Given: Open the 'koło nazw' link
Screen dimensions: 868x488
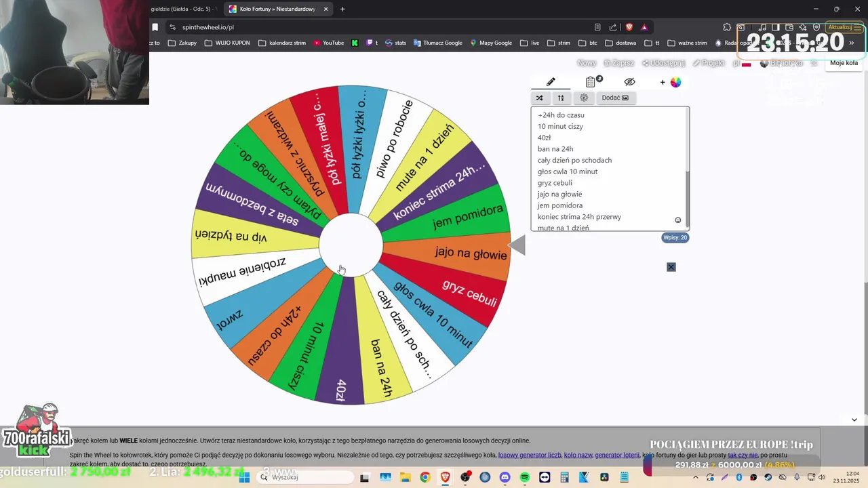Looking at the screenshot, I should coord(578,455).
